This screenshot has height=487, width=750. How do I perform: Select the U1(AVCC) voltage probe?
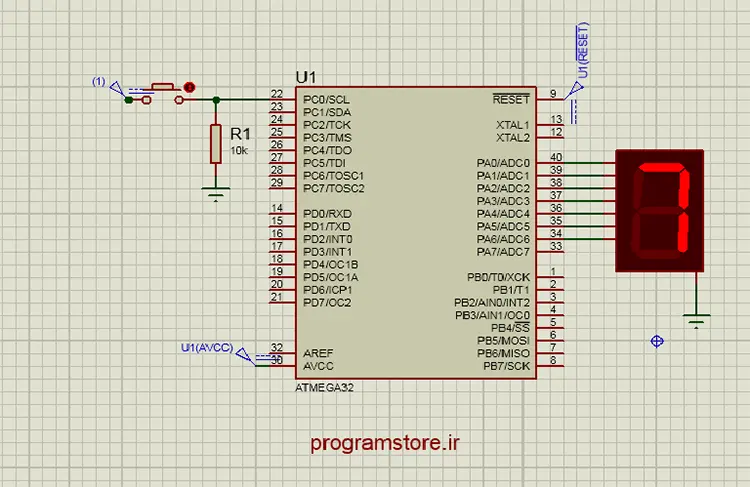[246, 355]
